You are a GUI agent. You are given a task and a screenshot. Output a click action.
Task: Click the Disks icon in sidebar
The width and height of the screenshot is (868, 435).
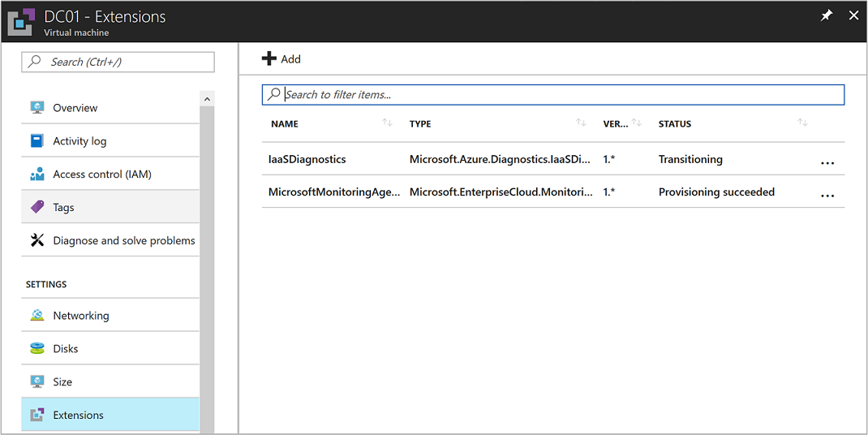[x=37, y=349]
